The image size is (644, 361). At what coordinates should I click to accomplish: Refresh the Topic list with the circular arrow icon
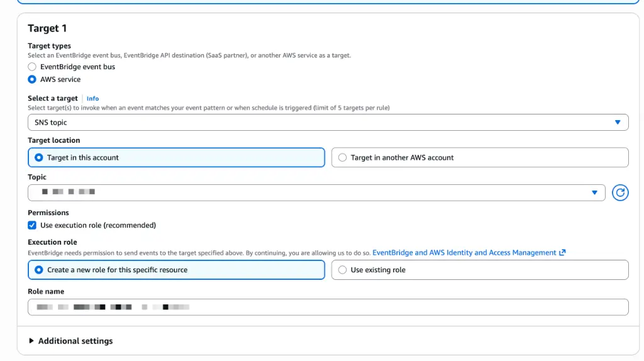[619, 192]
